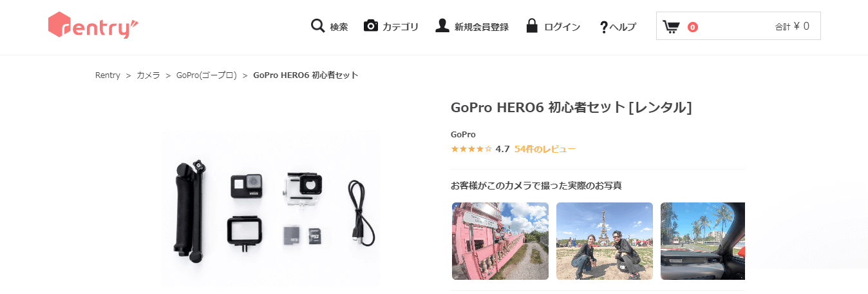Open the Eiffel Tower customer photo thumbnail
Viewport: 868px width, 294px height.
point(605,241)
